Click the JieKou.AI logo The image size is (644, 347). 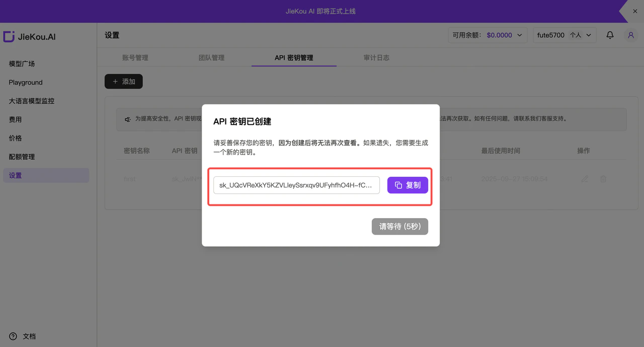point(29,37)
